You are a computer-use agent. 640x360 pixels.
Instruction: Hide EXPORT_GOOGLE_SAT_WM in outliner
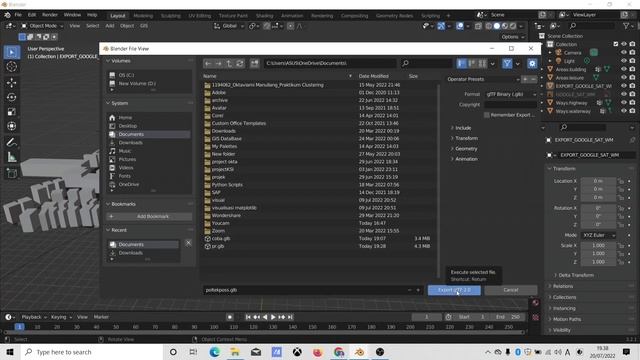coord(624,86)
